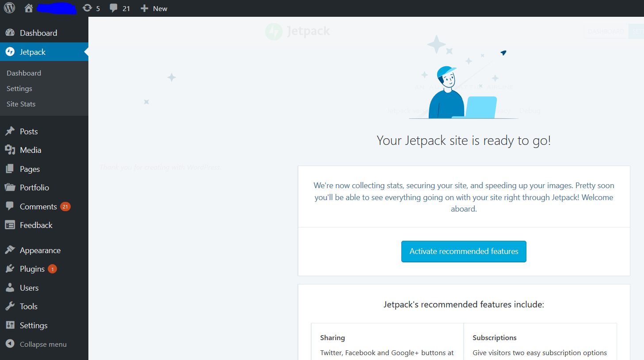Go to Comments in sidebar
Viewport: 644px width, 360px height.
tap(38, 206)
